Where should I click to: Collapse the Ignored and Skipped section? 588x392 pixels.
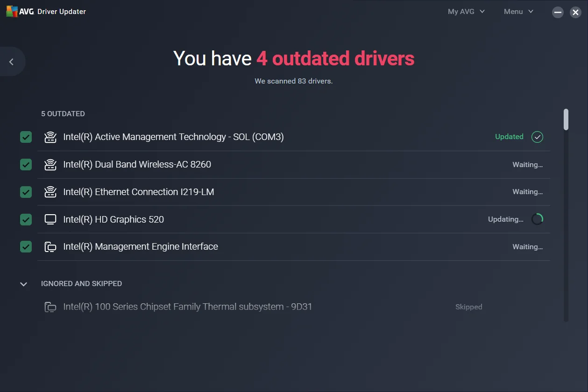coord(23,284)
